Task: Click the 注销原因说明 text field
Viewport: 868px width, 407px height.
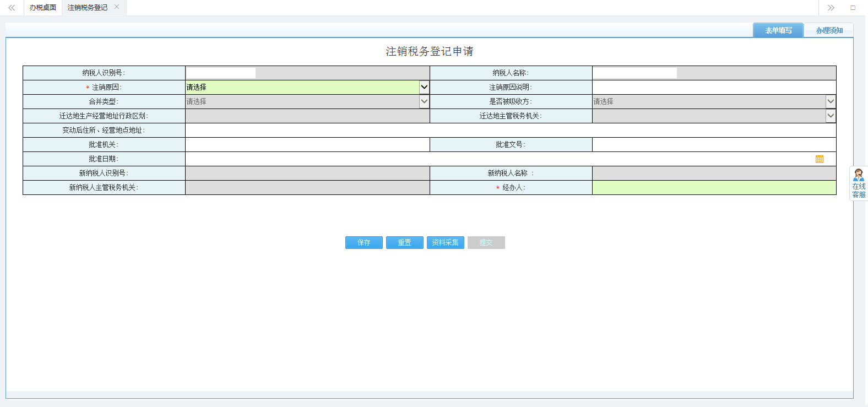Action: click(x=714, y=87)
